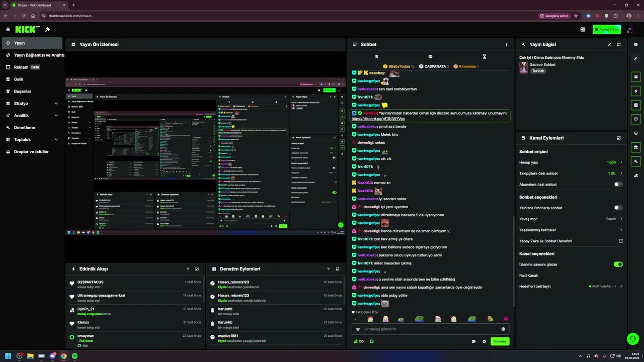Click the wrench icon in the right strip
Viewport: 644px width, 362px height.
tap(636, 161)
